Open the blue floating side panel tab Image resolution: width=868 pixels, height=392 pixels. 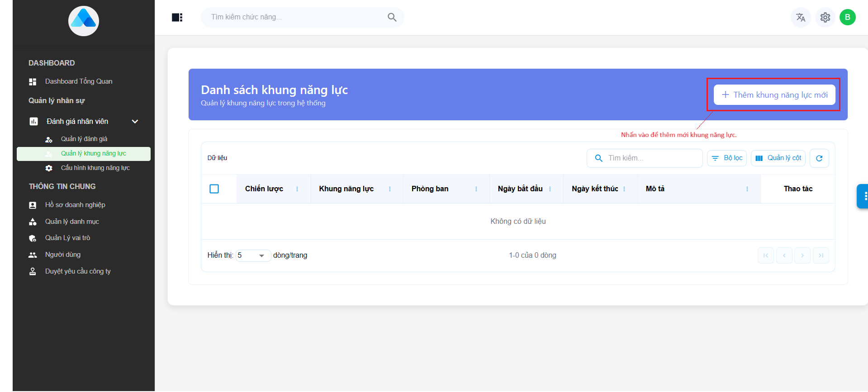click(863, 196)
